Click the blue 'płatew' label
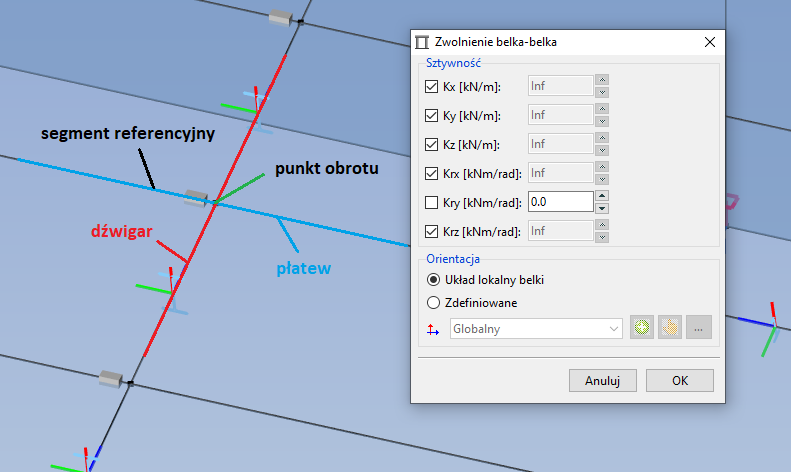 coord(304,268)
